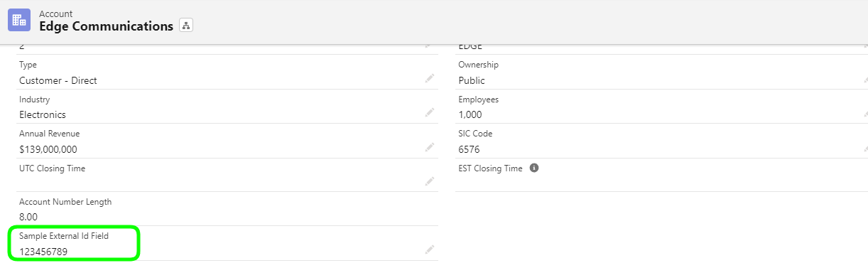Image resolution: width=868 pixels, height=263 pixels.
Task: Click the UTC Closing Time edit pencil
Action: point(430,181)
